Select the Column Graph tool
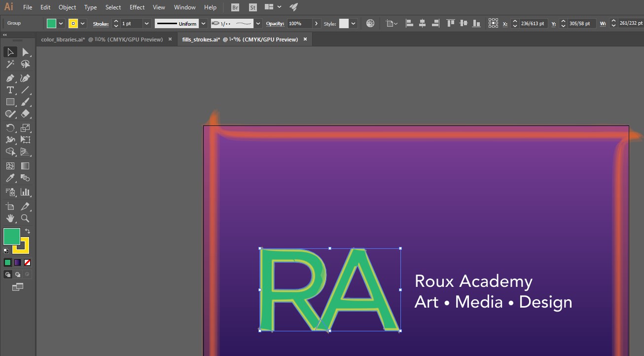Image resolution: width=644 pixels, height=356 pixels. coord(26,192)
